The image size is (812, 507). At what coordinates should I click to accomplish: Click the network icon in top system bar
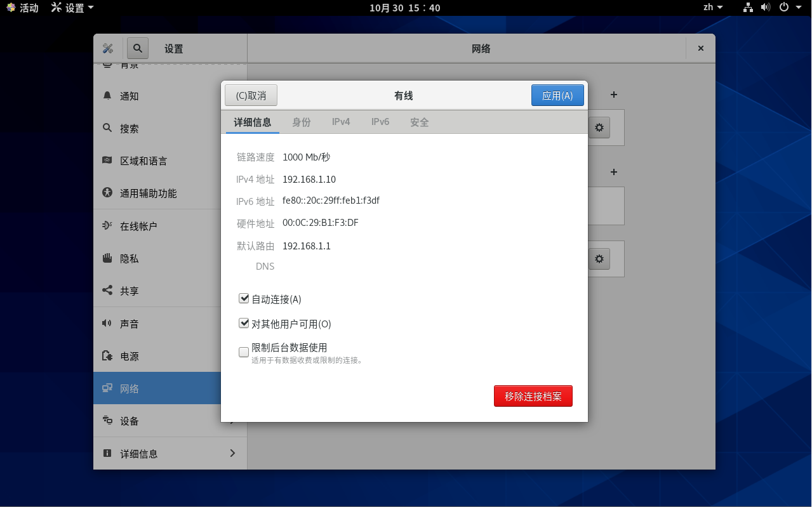pos(749,8)
